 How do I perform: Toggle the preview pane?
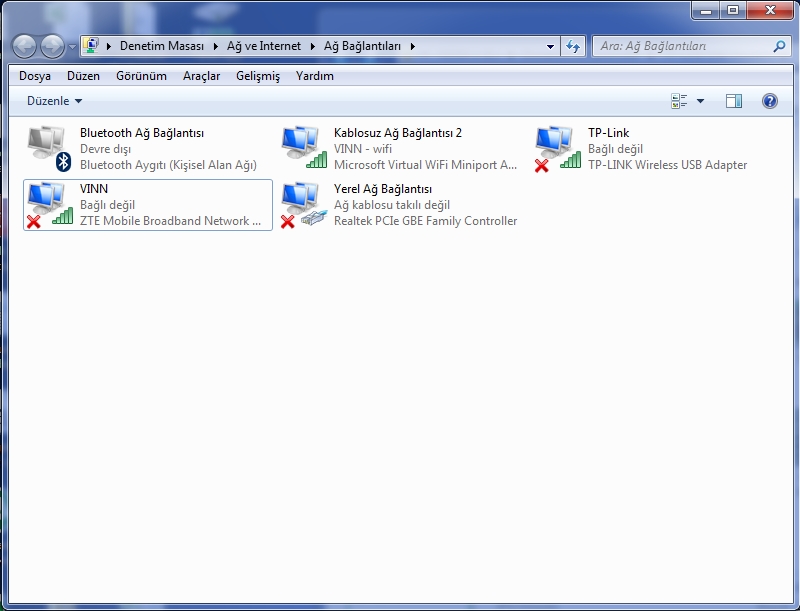734,101
